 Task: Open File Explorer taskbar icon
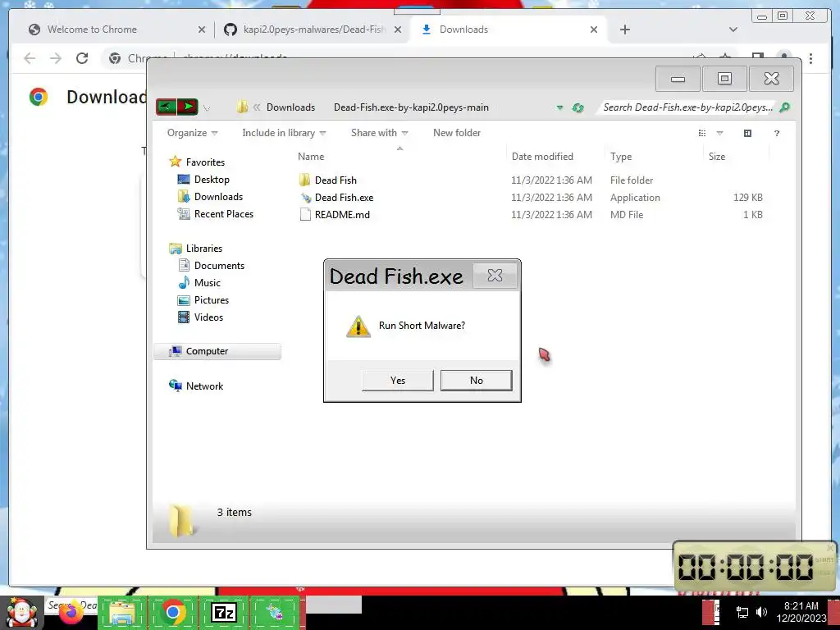tap(122, 612)
